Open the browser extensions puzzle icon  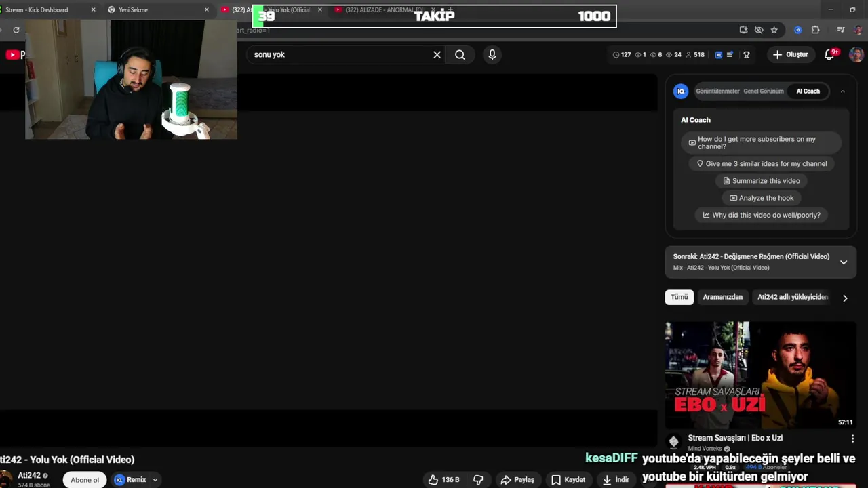tap(815, 30)
